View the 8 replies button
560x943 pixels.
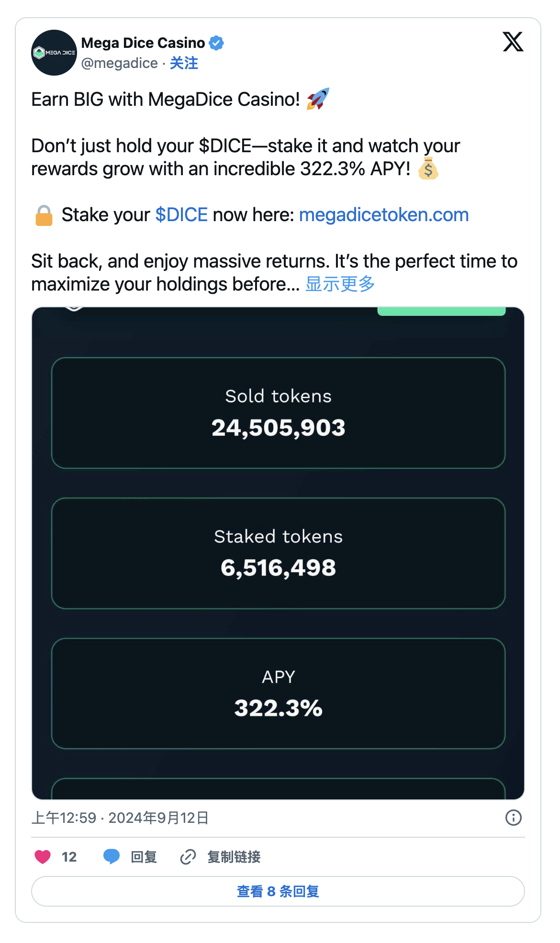coord(278,891)
